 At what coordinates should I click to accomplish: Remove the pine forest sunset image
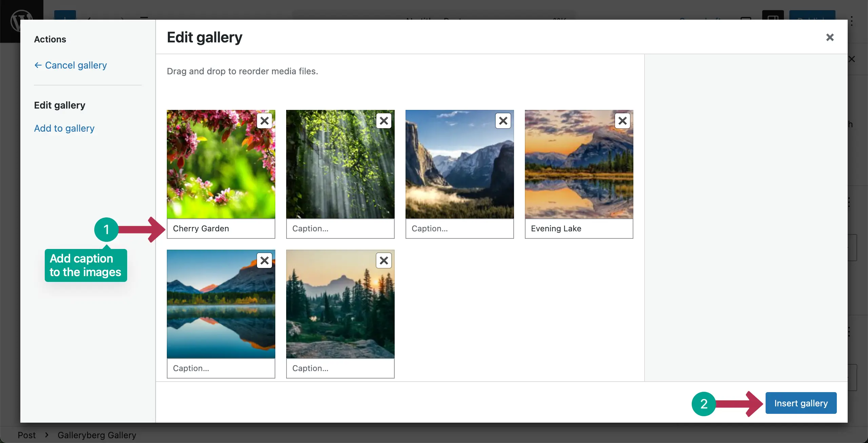click(384, 261)
